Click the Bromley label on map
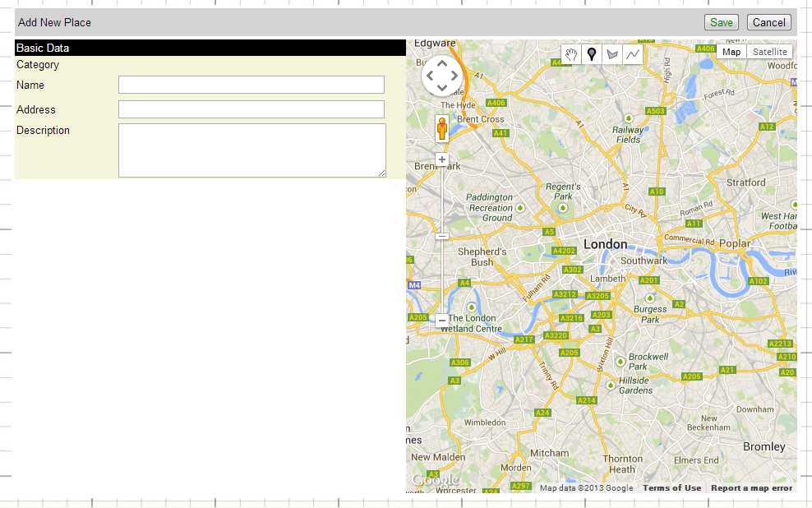 coord(764,446)
